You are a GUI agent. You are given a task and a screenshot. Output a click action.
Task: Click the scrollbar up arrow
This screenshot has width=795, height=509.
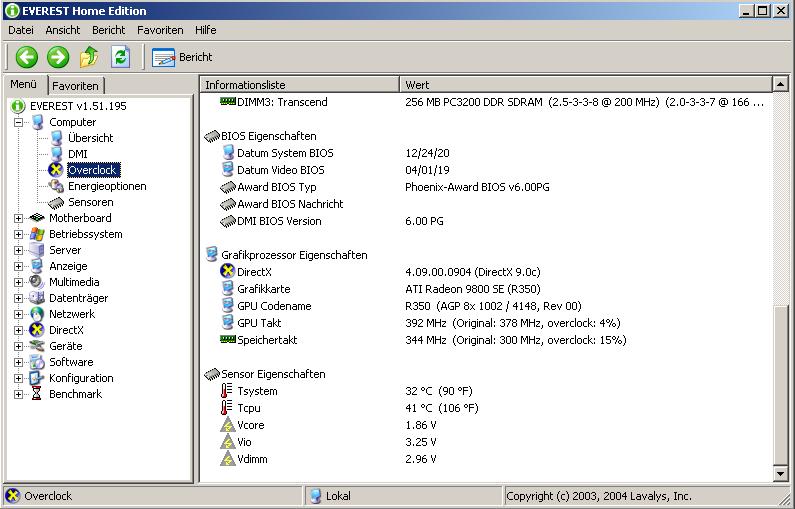point(780,84)
